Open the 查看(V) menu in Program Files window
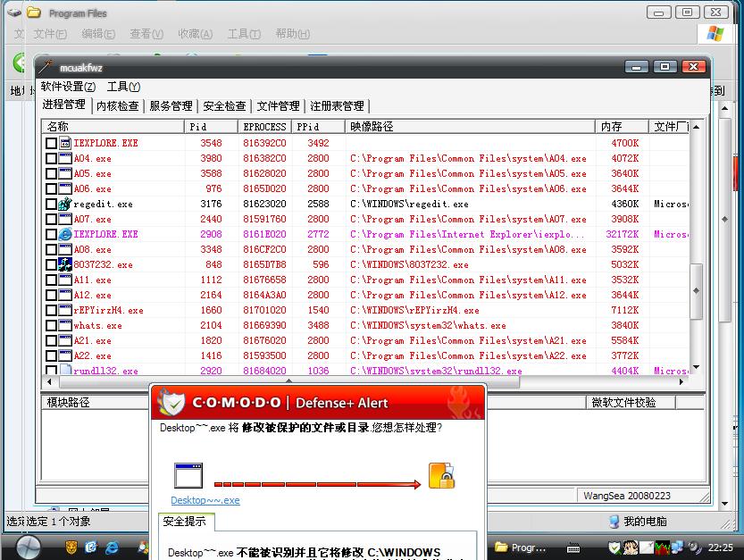The height and width of the screenshot is (560, 744). 146,34
